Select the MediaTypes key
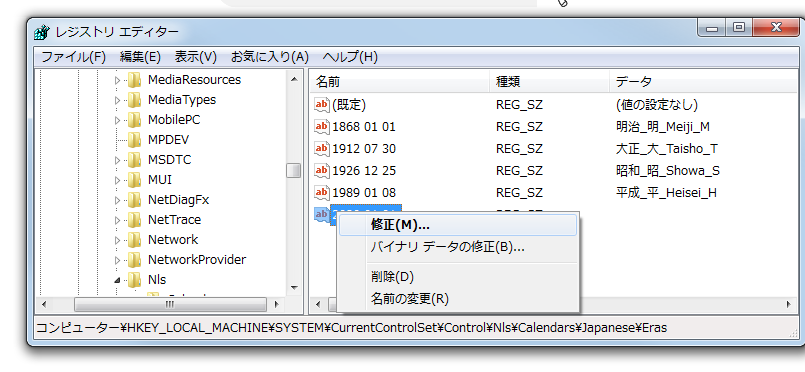Image resolution: width=805 pixels, height=372 pixels. (x=182, y=100)
